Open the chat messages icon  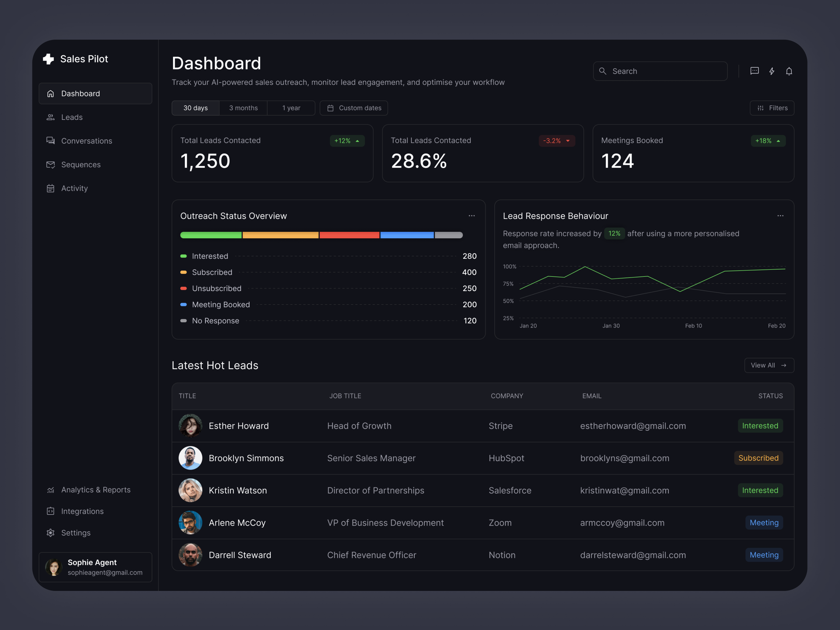[x=754, y=71]
